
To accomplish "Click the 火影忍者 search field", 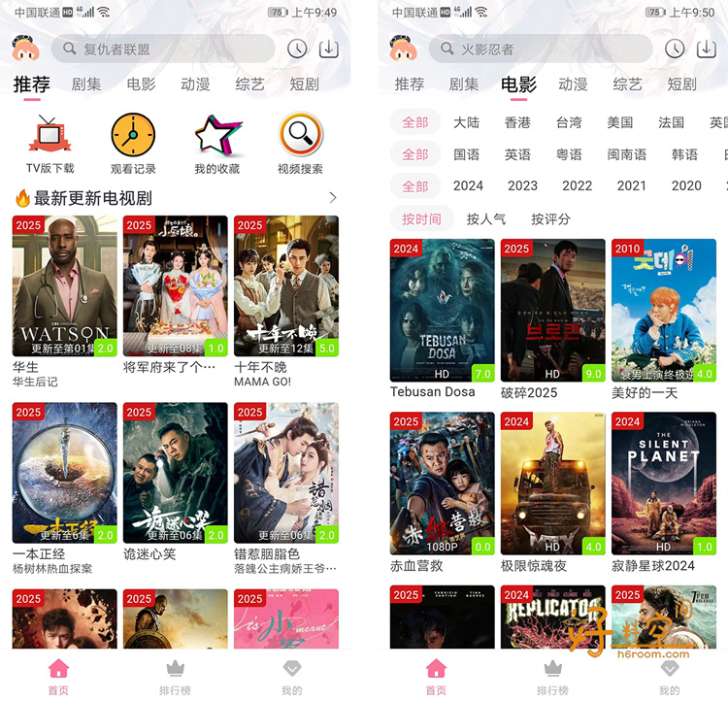I will tap(541, 49).
